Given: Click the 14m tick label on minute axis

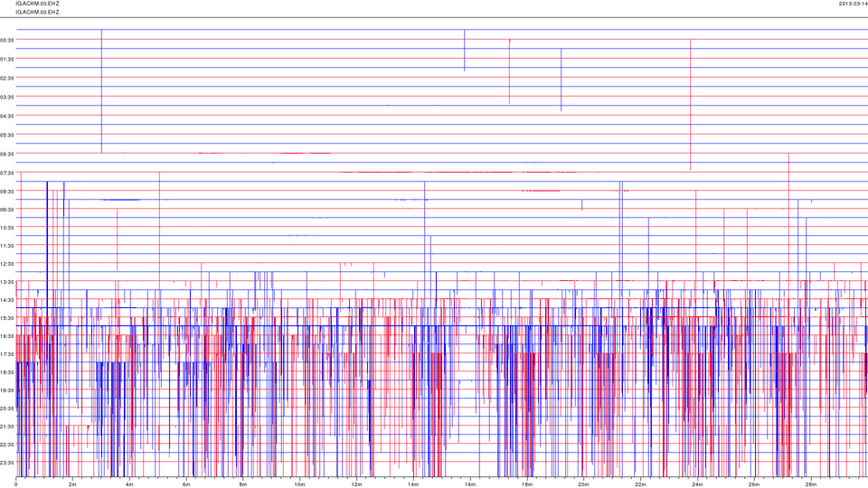Looking at the screenshot, I should point(413,484).
